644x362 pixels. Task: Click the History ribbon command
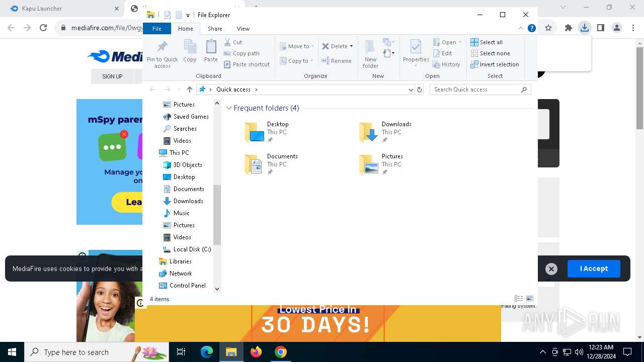pyautogui.click(x=446, y=64)
